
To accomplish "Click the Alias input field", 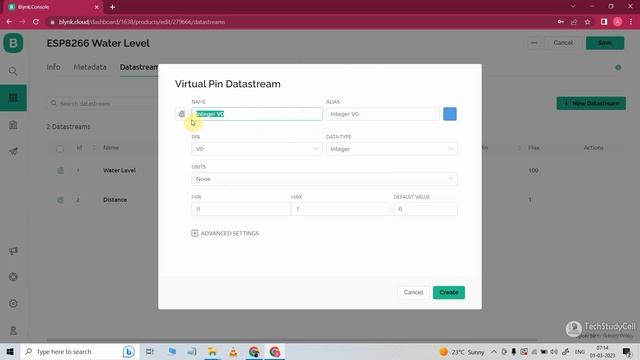I will click(383, 114).
